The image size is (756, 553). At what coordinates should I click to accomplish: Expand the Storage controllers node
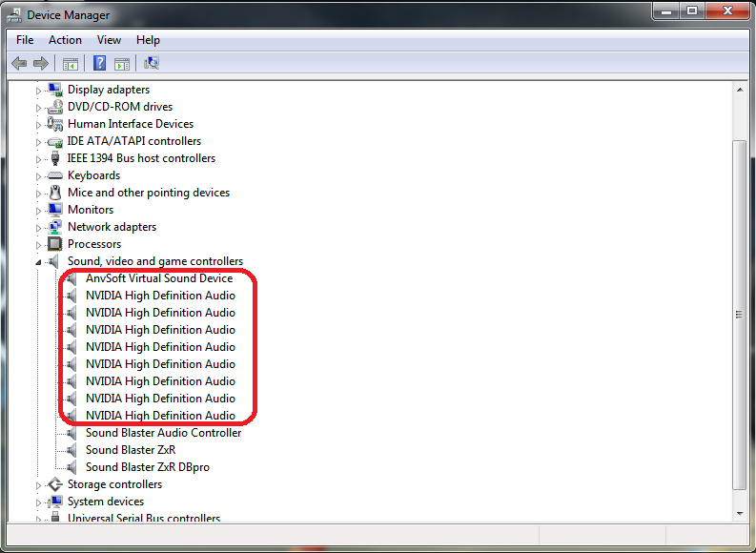(38, 485)
